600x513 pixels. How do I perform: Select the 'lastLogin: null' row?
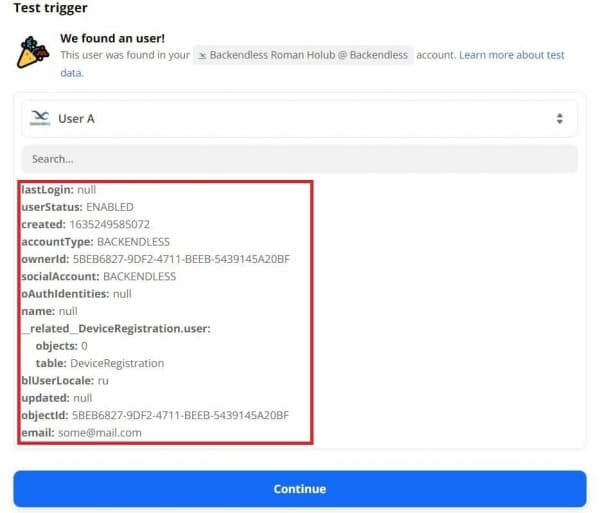[x=59, y=190]
